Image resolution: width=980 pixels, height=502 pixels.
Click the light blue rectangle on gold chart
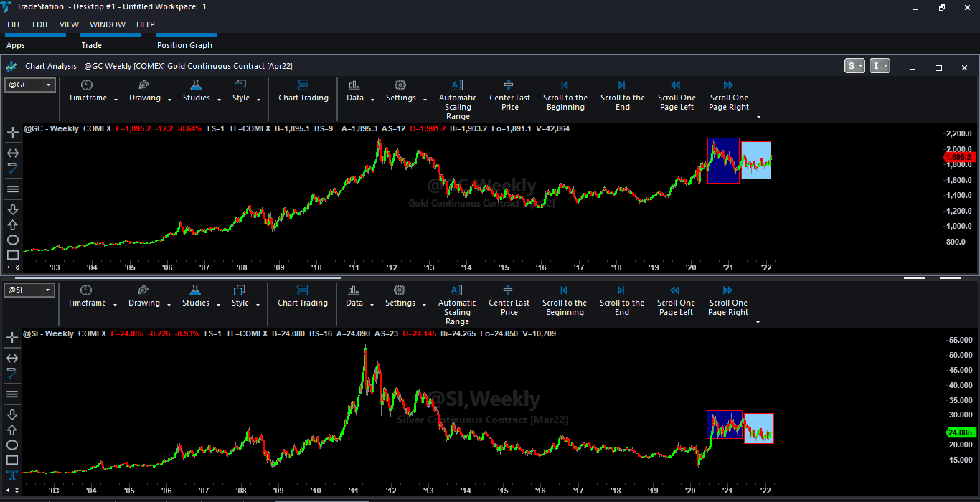click(x=755, y=152)
